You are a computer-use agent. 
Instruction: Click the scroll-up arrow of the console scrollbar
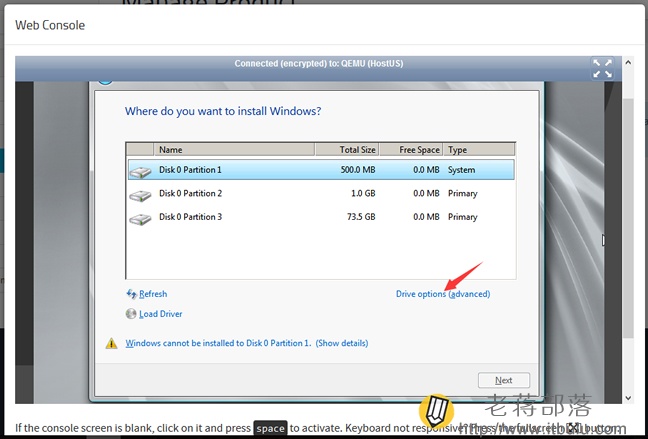(x=628, y=62)
